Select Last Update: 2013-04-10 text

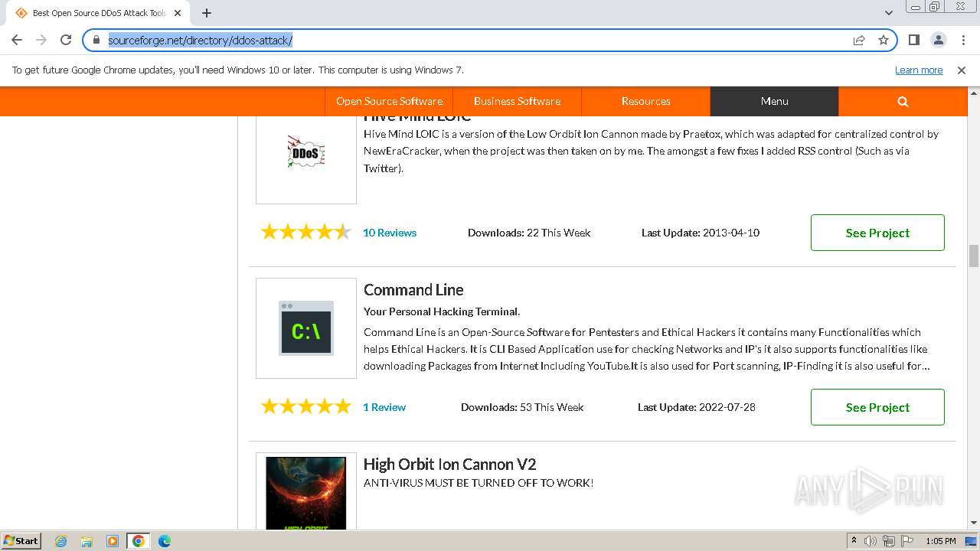pyautogui.click(x=701, y=233)
